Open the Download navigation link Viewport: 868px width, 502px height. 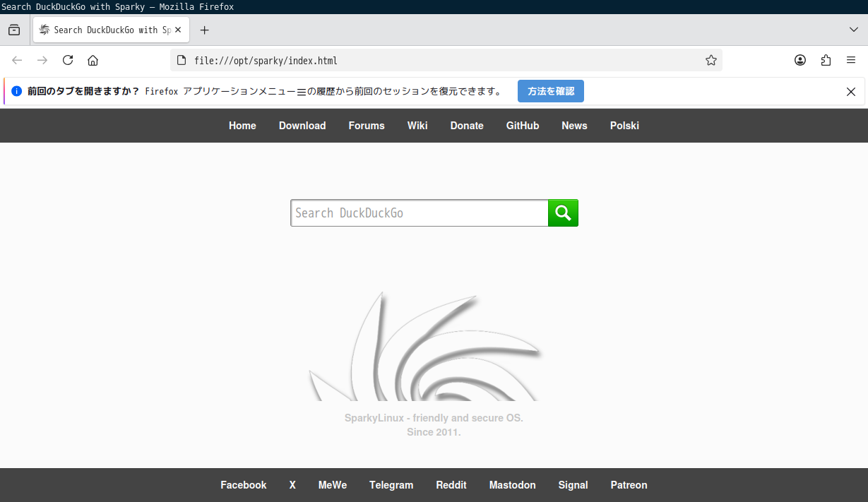(302, 126)
